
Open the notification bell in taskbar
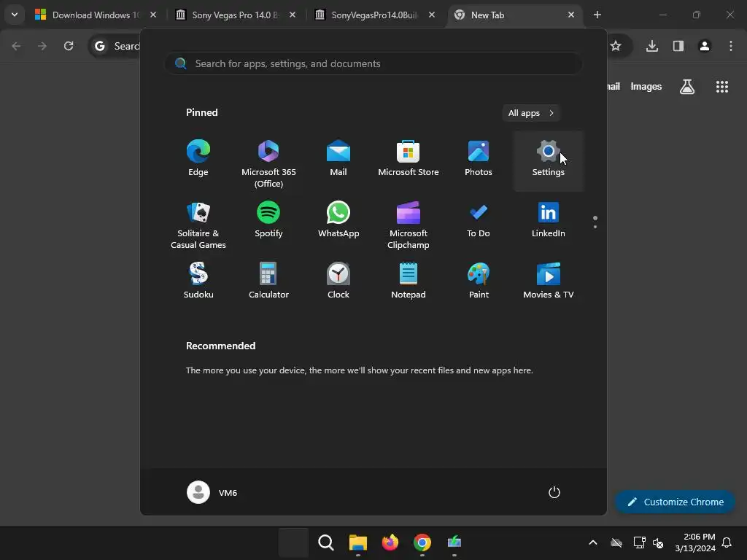[x=727, y=542]
